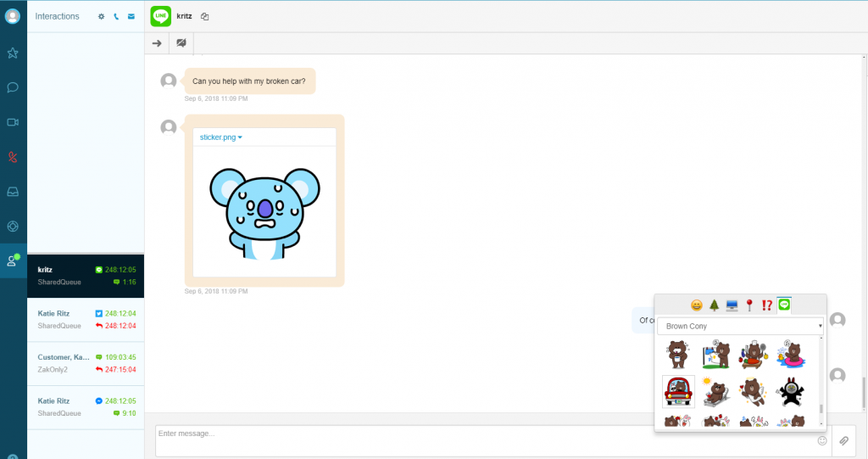Select the smiley emoji tab in picker
The height and width of the screenshot is (459, 868).
(697, 305)
